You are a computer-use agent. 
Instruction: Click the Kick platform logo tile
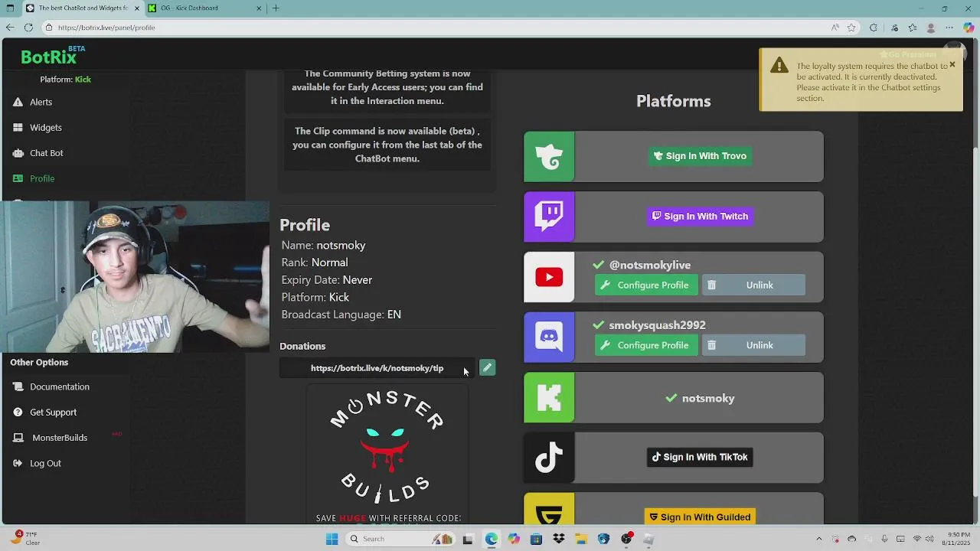[549, 397]
